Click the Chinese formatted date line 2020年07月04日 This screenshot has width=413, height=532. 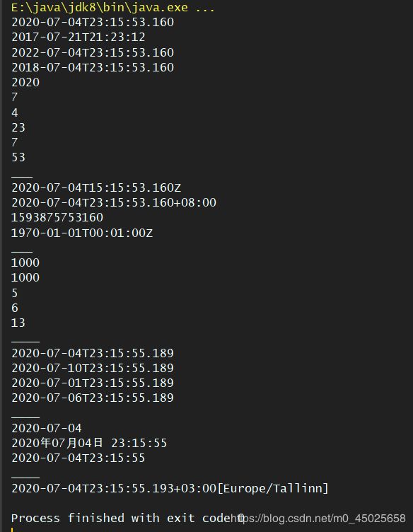[x=89, y=443]
